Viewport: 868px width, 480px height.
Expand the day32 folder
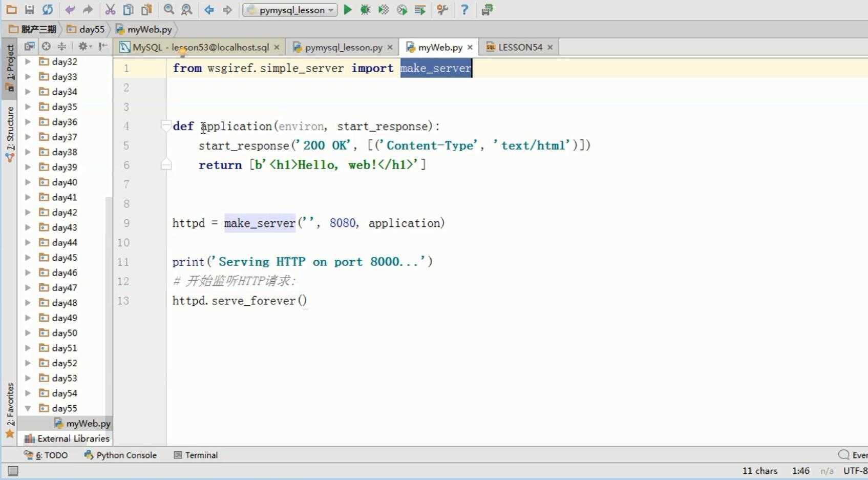point(28,61)
